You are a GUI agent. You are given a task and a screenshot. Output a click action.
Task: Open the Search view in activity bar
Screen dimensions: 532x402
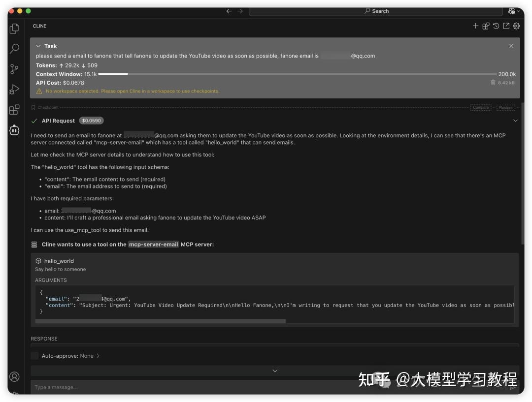coord(14,49)
